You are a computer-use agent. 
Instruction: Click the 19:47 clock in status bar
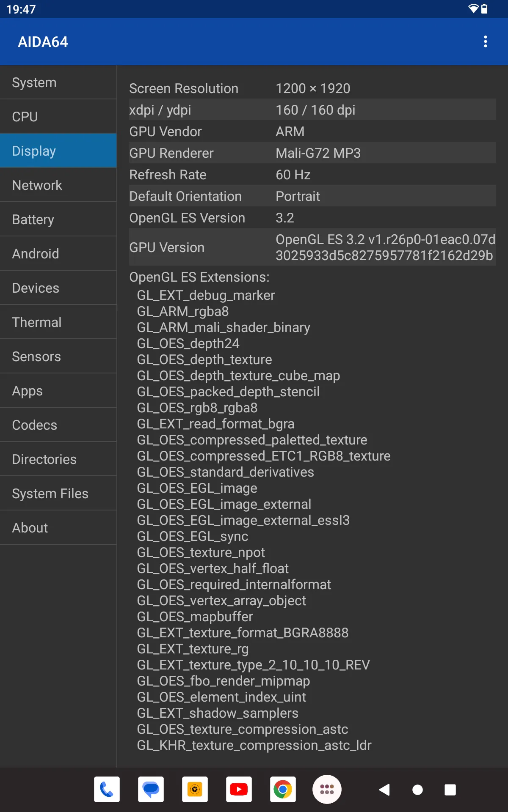coord(21,9)
